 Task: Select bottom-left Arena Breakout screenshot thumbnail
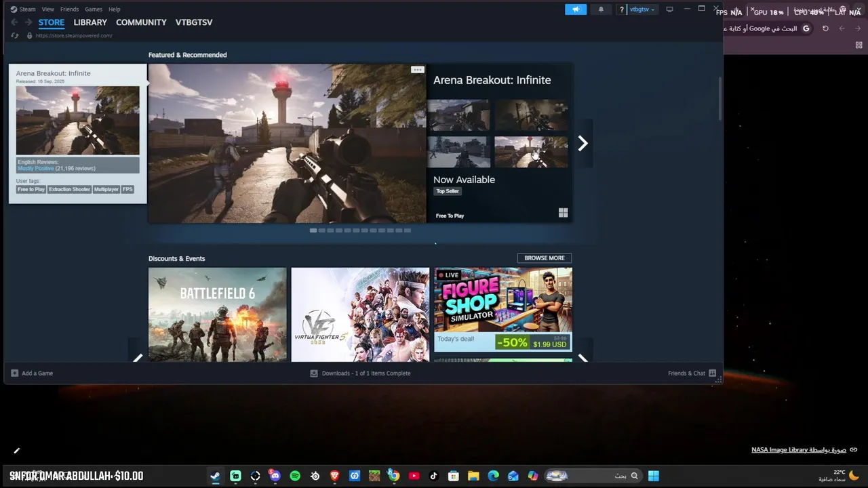click(458, 152)
